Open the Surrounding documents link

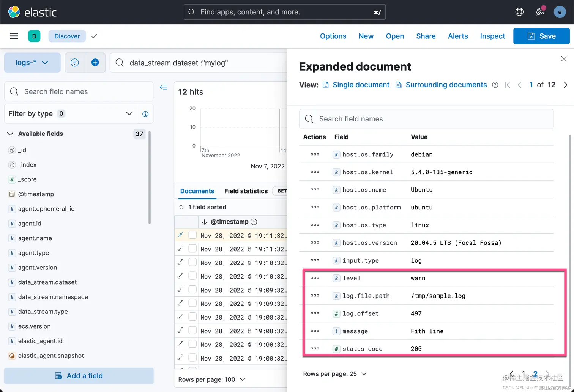click(441, 85)
